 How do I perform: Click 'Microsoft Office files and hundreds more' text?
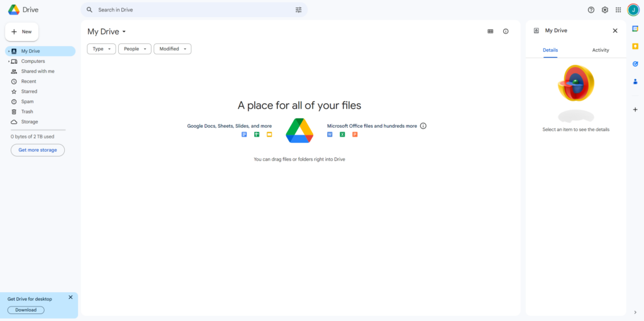click(372, 126)
